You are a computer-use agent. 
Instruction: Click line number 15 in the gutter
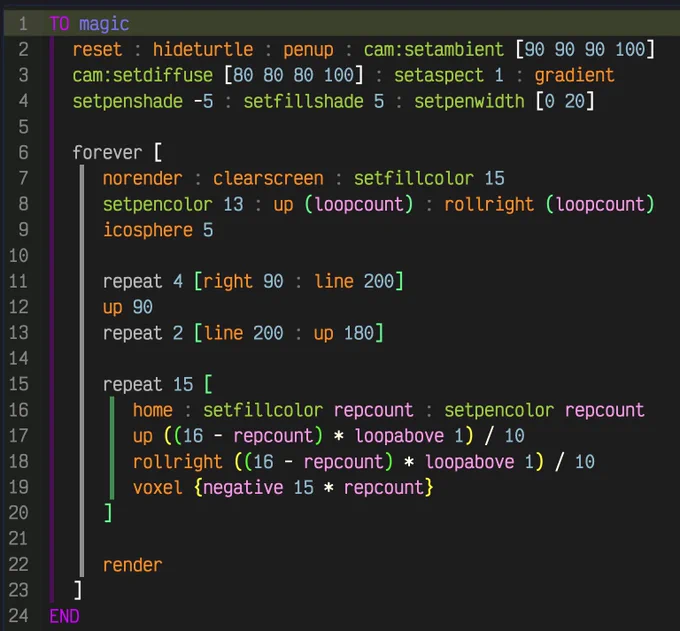(18, 384)
